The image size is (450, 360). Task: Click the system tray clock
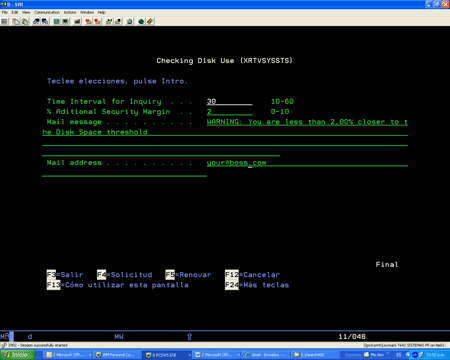[435, 355]
